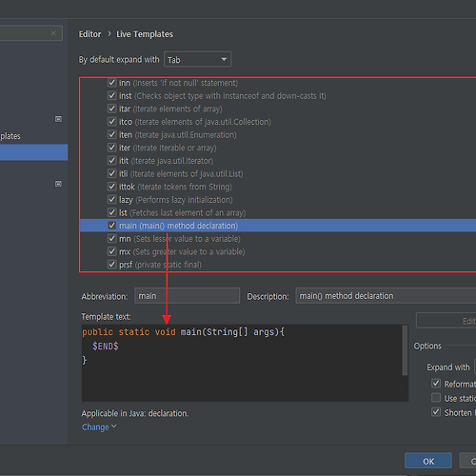Select 'mn' lesser value template
The image size is (476, 476).
[x=180, y=239]
